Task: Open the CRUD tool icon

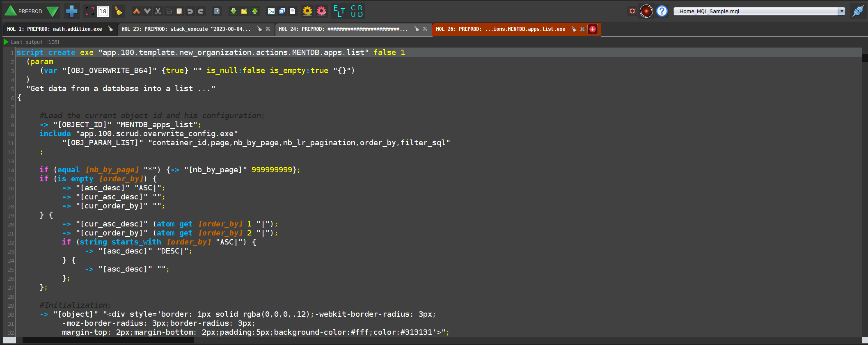Action: point(357,11)
